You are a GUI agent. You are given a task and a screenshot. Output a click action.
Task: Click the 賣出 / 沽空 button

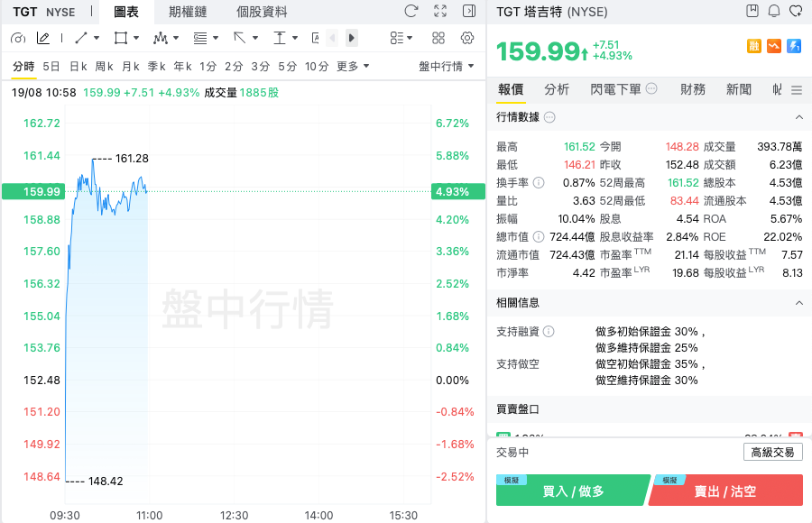pyautogui.click(x=725, y=491)
